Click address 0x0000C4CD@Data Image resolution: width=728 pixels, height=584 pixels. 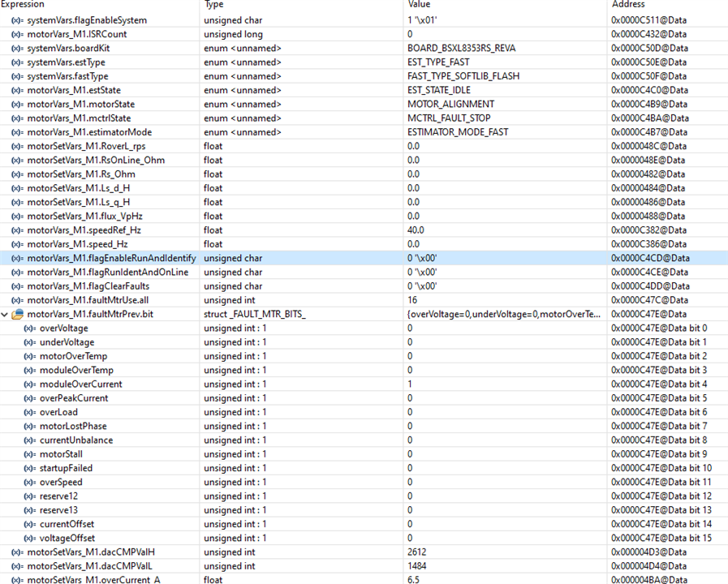pos(652,259)
